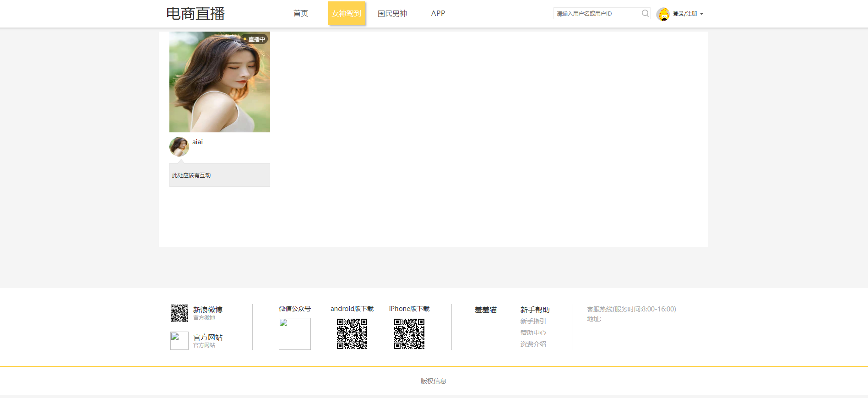The image size is (868, 398).
Task: Click the search magnifier icon
Action: pyautogui.click(x=645, y=13)
